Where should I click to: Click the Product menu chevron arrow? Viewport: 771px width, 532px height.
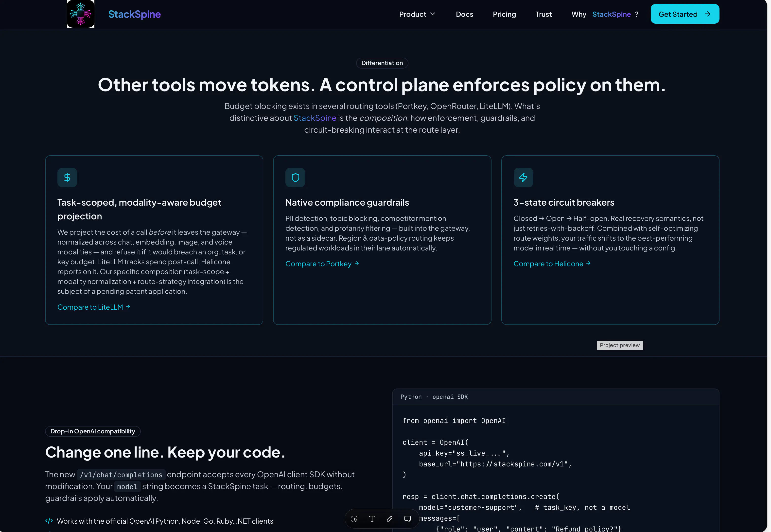[433, 14]
